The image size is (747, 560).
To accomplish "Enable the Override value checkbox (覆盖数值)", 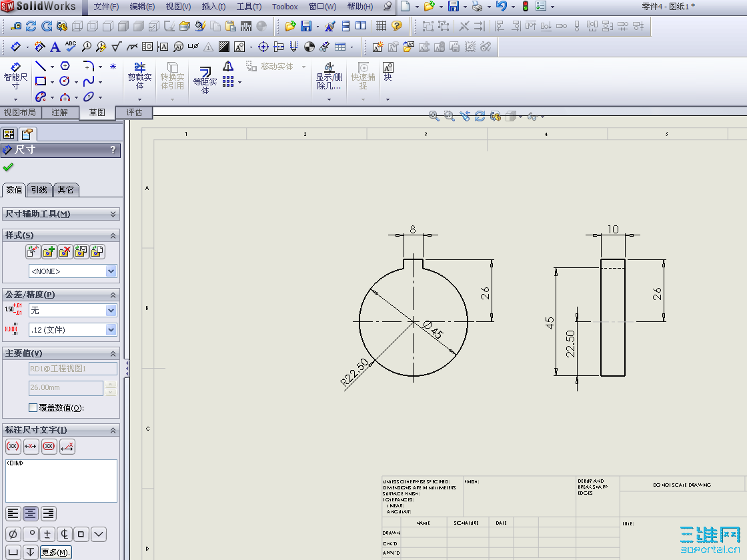I will tap(33, 407).
